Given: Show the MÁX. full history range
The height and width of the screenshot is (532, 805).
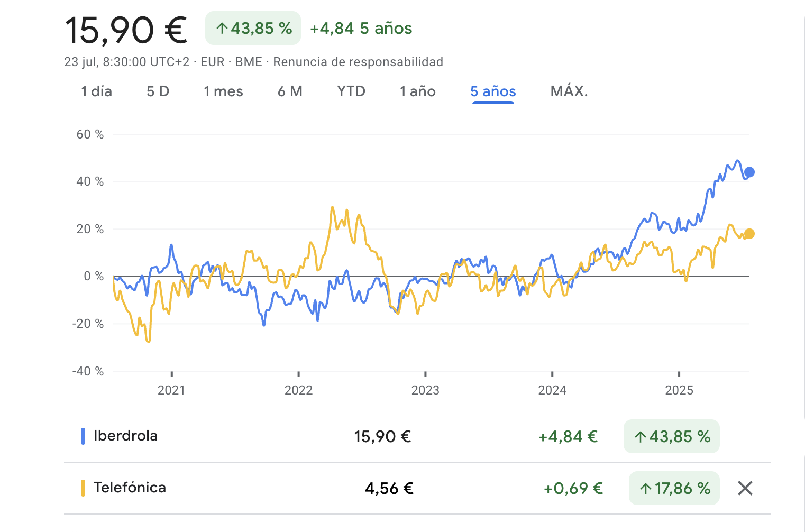Looking at the screenshot, I should click(569, 91).
